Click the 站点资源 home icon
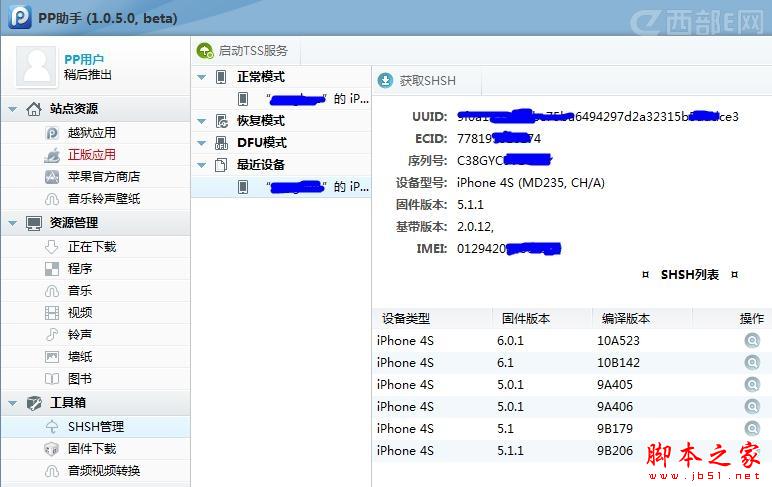772x487 pixels. pyautogui.click(x=34, y=109)
